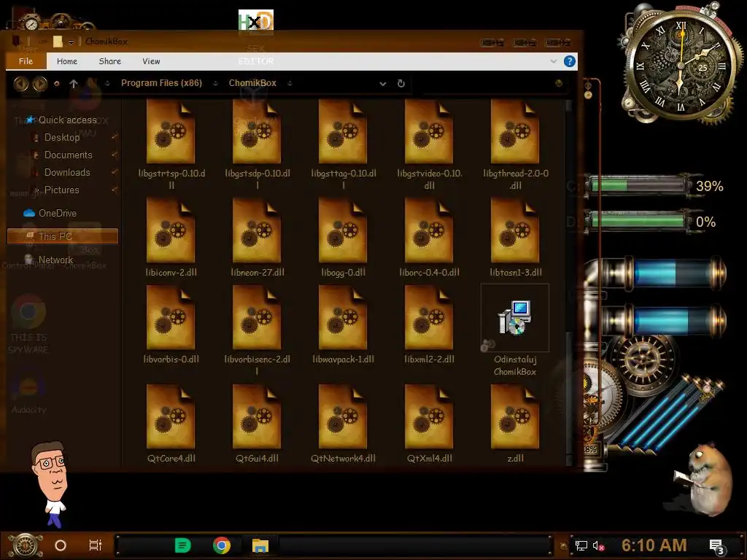Click the Forward navigation arrow button
This screenshot has width=747, height=560.
point(40,84)
